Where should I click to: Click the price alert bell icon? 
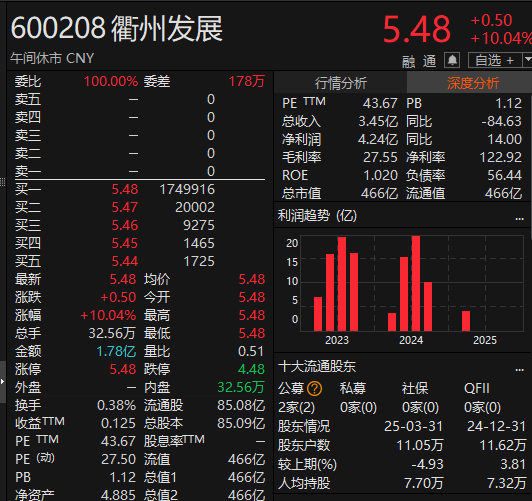tap(452, 60)
